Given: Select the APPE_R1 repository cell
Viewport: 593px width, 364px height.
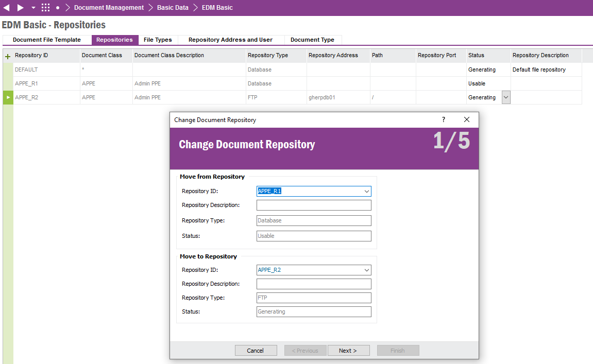Looking at the screenshot, I should tap(46, 83).
